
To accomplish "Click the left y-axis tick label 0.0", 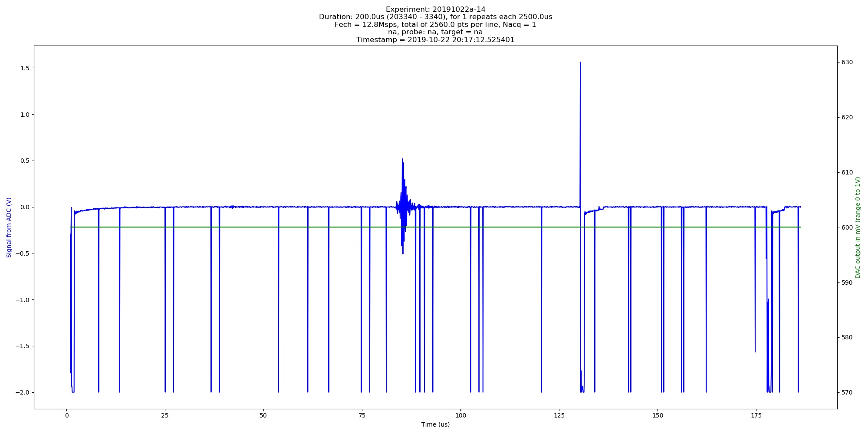I will click(x=25, y=207).
